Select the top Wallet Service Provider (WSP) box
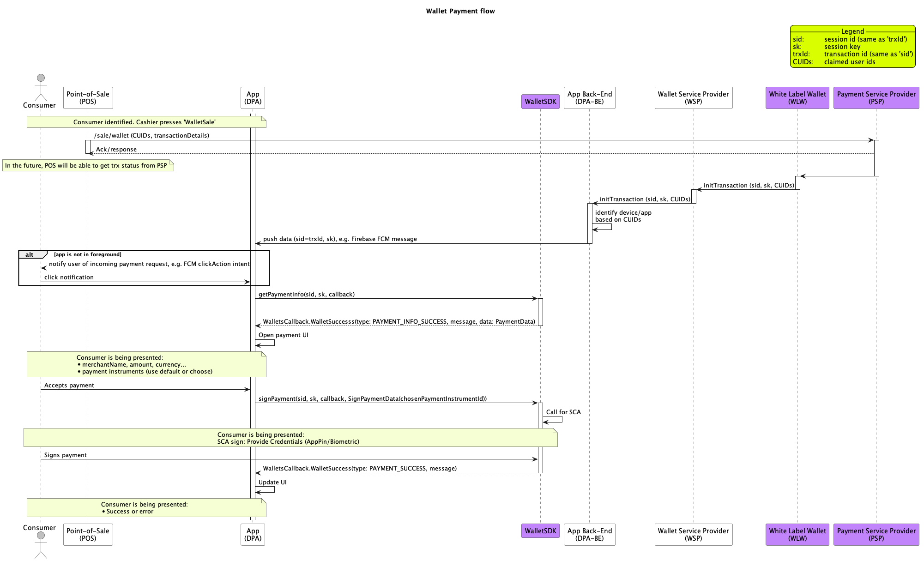 pyautogui.click(x=693, y=97)
